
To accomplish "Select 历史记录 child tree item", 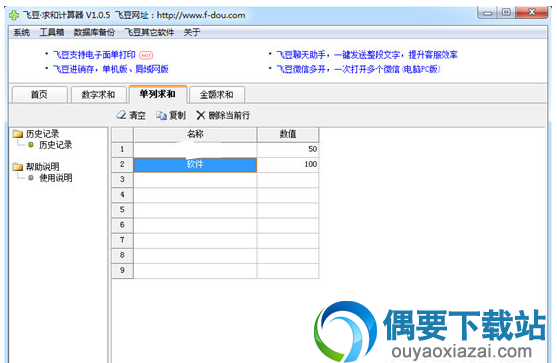I will (x=55, y=145).
